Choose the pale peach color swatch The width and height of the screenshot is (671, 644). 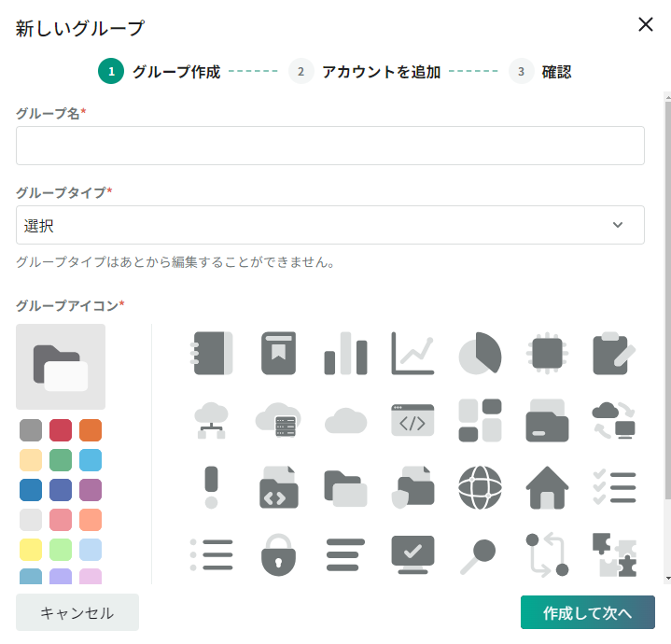coord(31,460)
